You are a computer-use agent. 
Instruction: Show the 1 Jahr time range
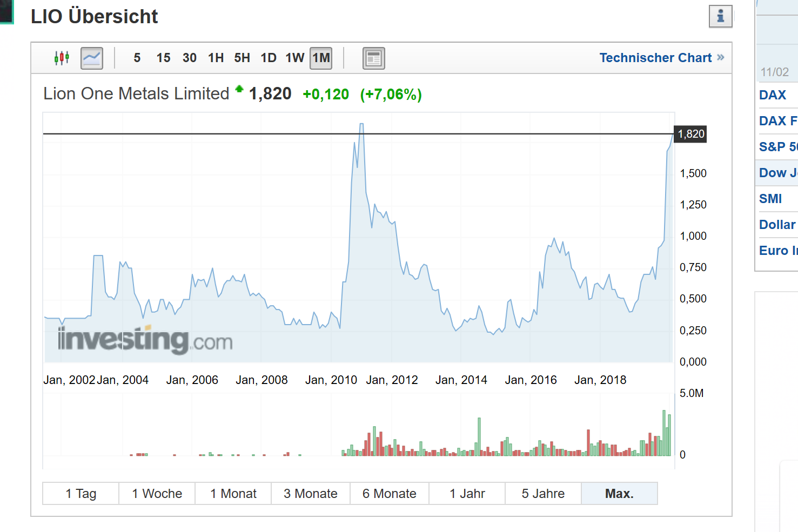click(467, 494)
